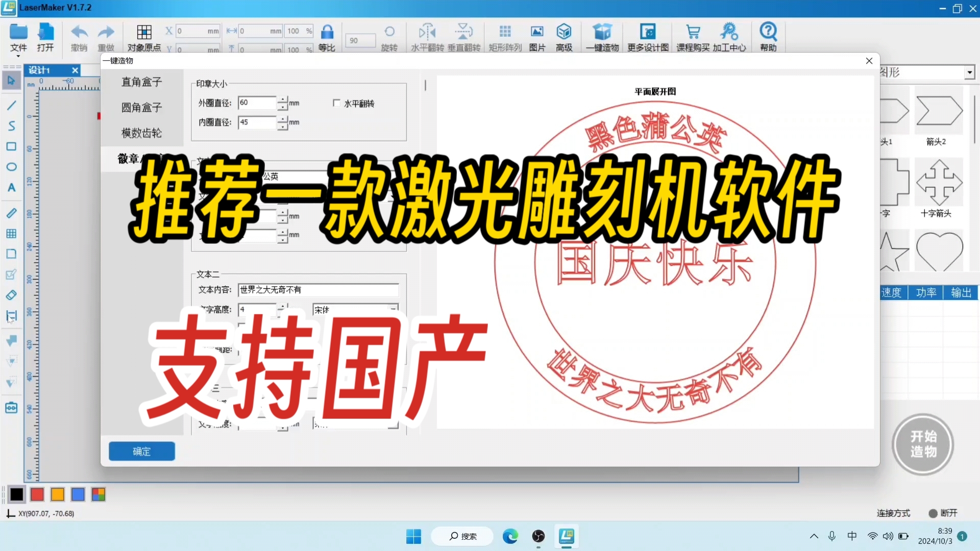Toggle the 断开 connection status indicator
This screenshot has height=551, width=980.
[x=943, y=513]
